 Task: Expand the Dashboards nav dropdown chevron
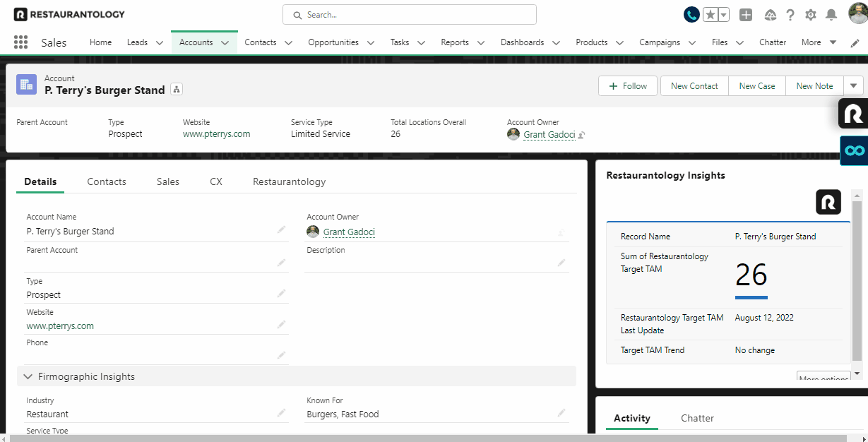pyautogui.click(x=556, y=43)
